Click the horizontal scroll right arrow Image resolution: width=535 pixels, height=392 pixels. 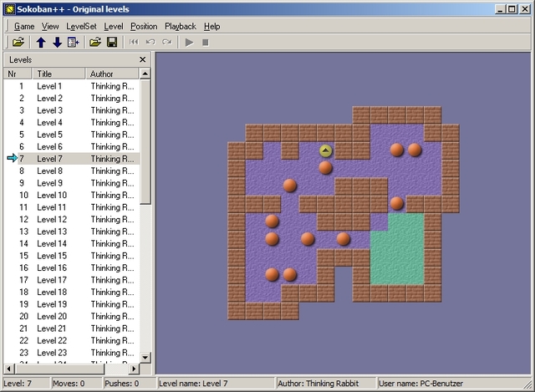pos(134,369)
